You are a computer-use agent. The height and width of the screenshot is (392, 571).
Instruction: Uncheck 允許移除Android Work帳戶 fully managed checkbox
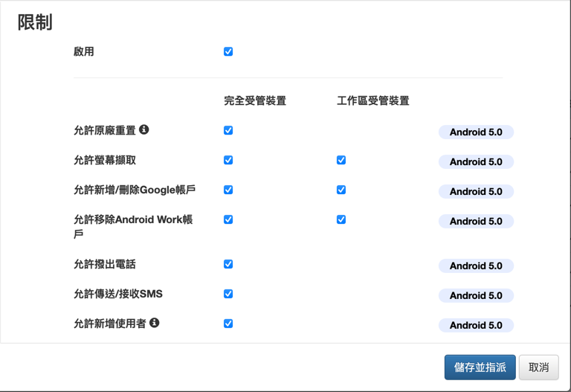[228, 219]
